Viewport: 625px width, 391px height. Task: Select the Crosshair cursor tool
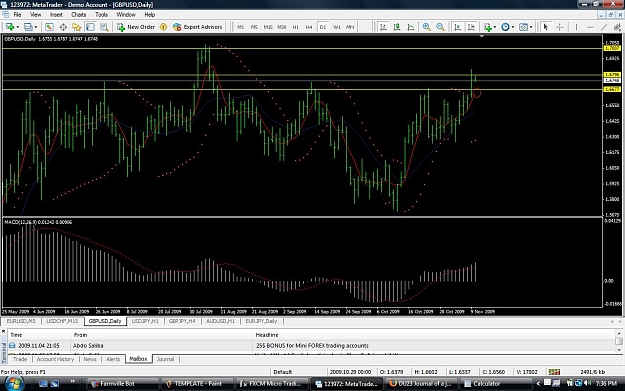[560, 27]
